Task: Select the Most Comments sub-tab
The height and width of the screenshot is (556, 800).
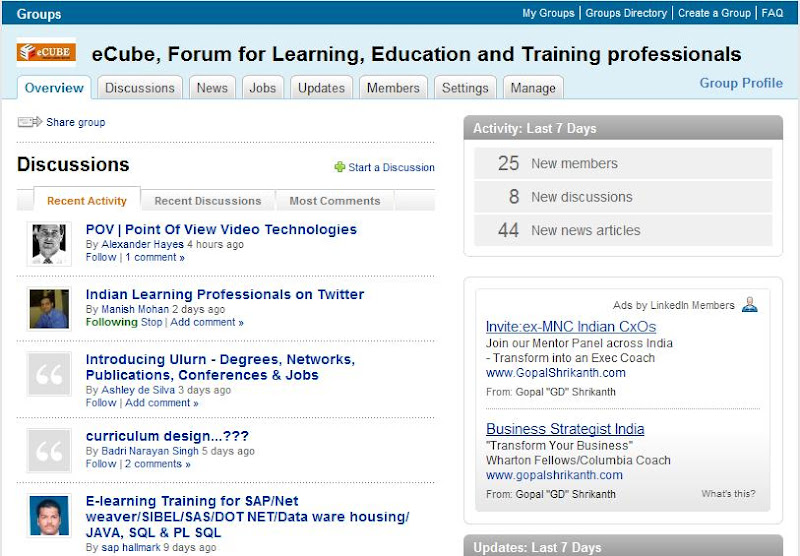Action: click(x=335, y=200)
